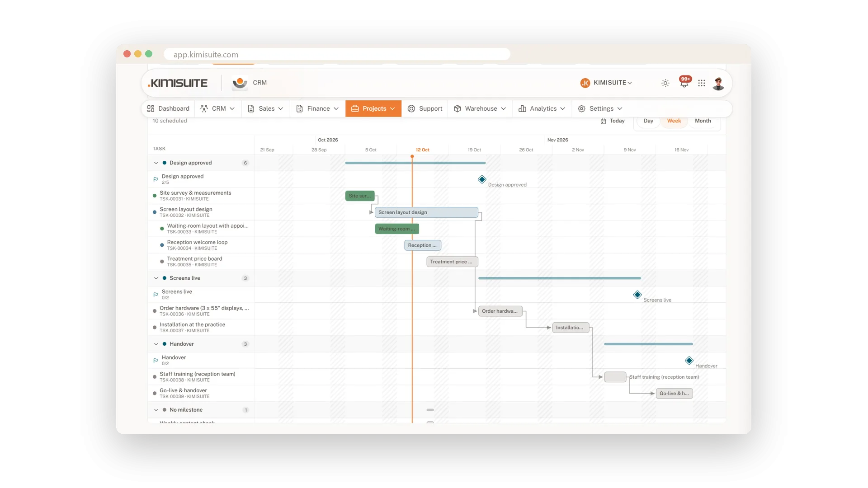Open notifications bell with 99+ badge

pos(684,82)
